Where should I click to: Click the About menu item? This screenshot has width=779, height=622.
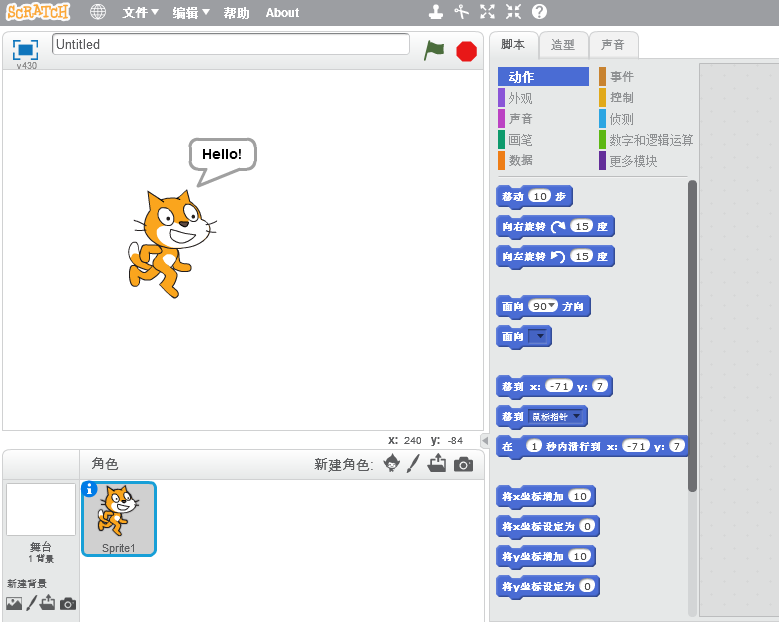282,13
